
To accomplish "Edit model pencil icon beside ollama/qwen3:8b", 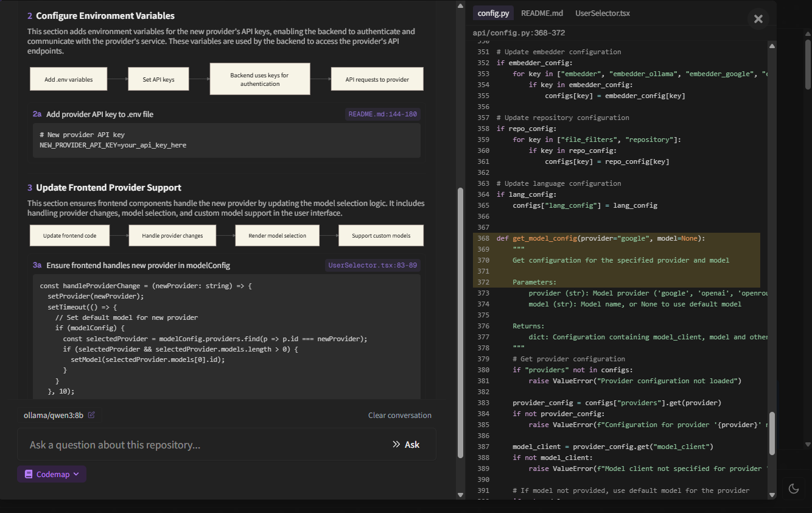I will [x=91, y=415].
